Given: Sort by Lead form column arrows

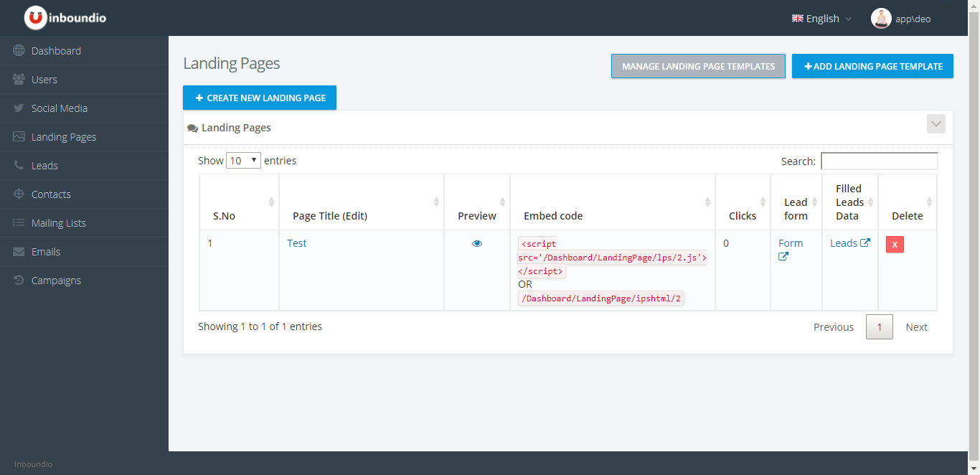Looking at the screenshot, I should coord(814,202).
